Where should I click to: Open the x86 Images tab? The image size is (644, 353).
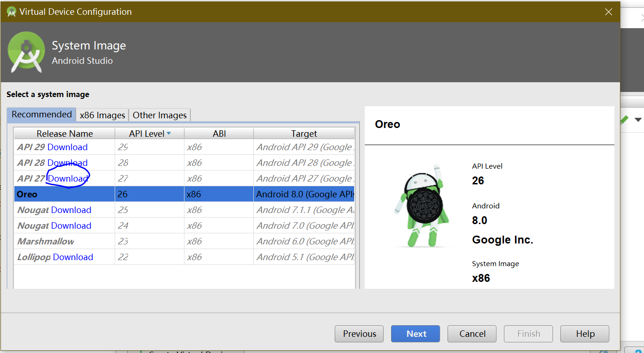(102, 115)
